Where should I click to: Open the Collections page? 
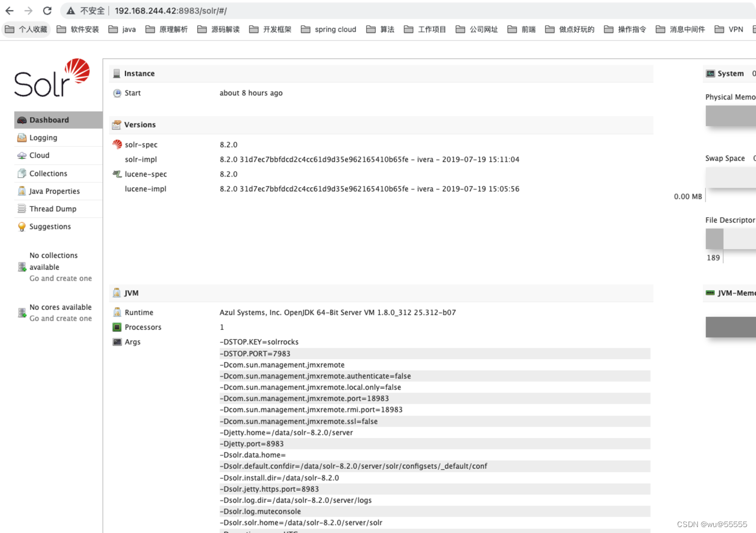58,174
